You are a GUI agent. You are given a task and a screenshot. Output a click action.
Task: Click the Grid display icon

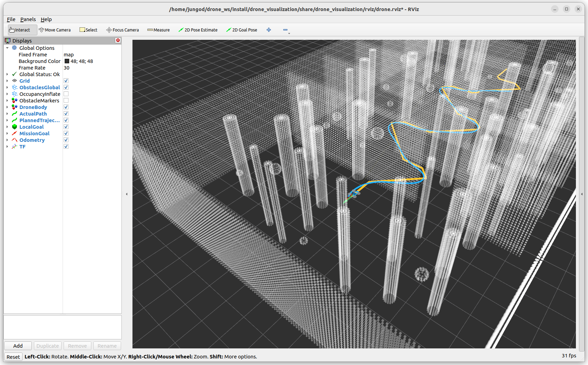15,81
